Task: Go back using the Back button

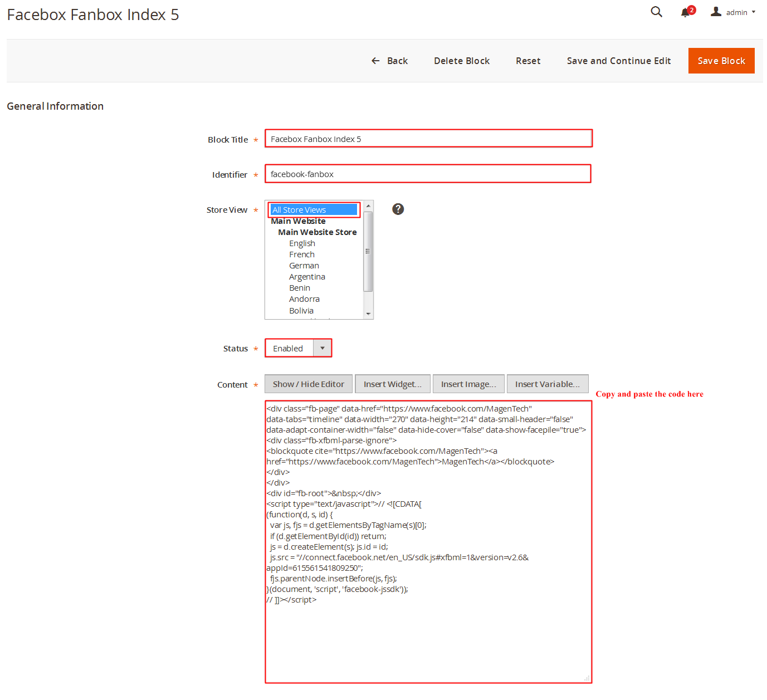Action: [x=390, y=61]
